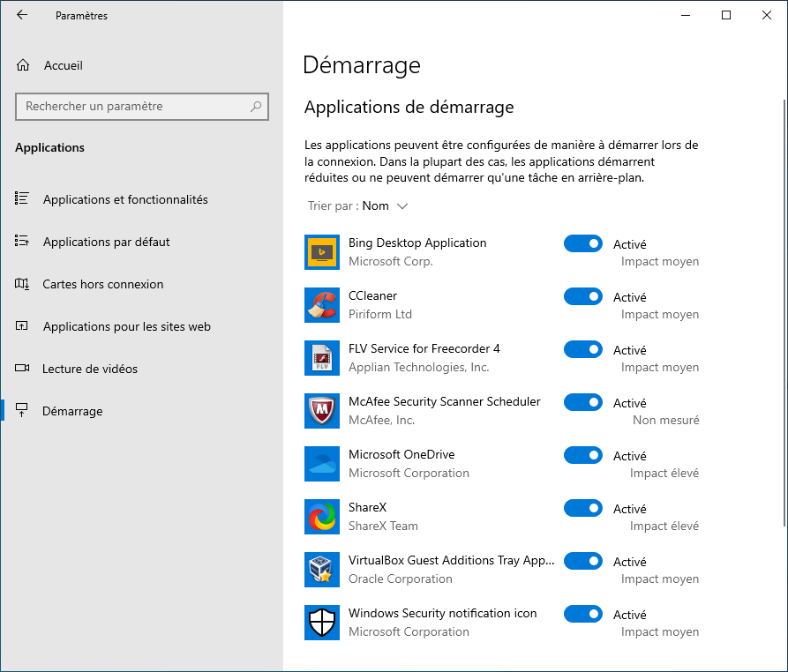Click the search magnifier icon
Image resolution: width=788 pixels, height=672 pixels.
point(256,107)
